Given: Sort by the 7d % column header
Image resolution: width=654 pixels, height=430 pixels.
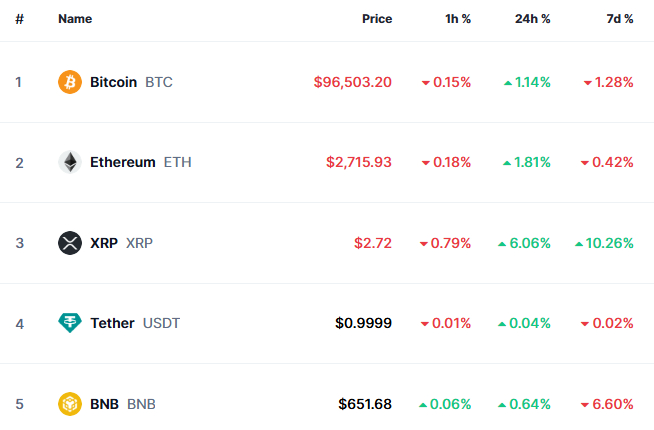Looking at the screenshot, I should [x=619, y=19].
